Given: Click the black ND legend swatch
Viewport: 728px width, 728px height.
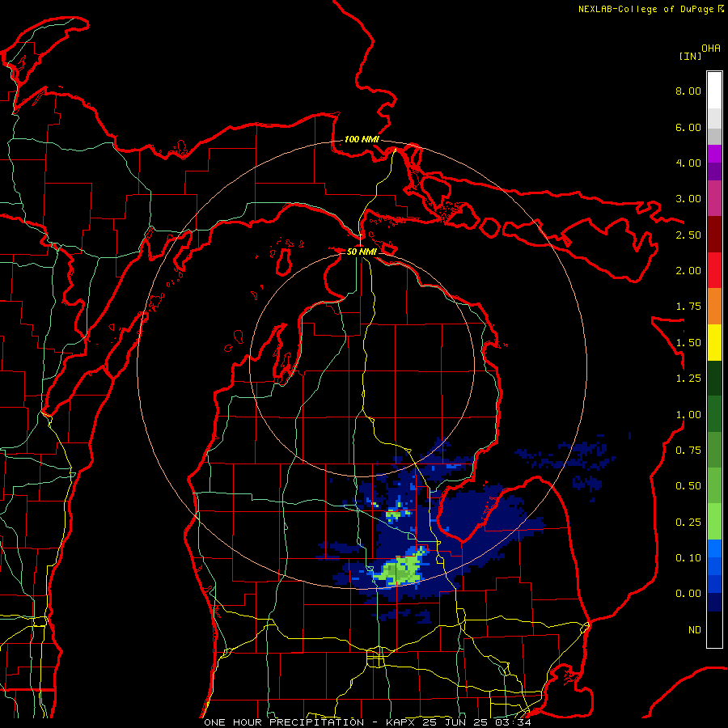Looking at the screenshot, I should point(714,629).
